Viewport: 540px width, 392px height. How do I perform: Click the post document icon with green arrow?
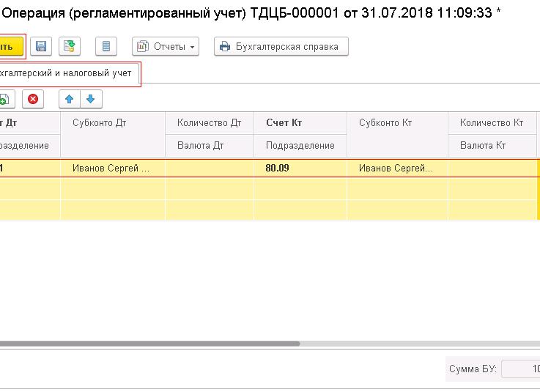click(x=70, y=46)
